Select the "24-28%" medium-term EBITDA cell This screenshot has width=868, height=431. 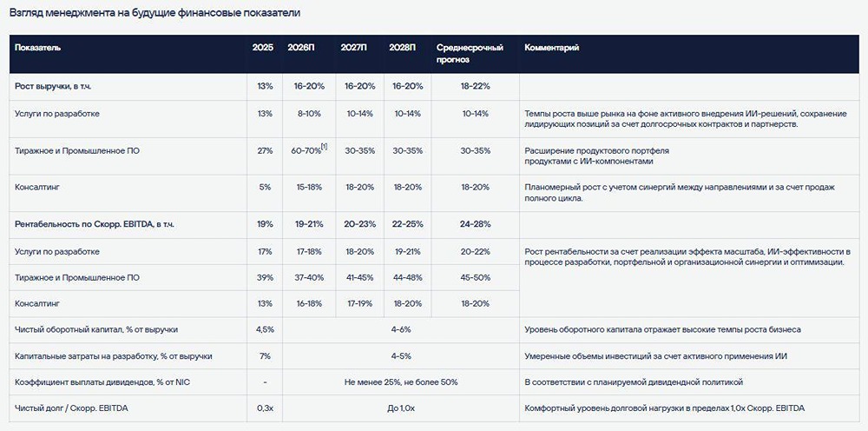click(x=476, y=224)
